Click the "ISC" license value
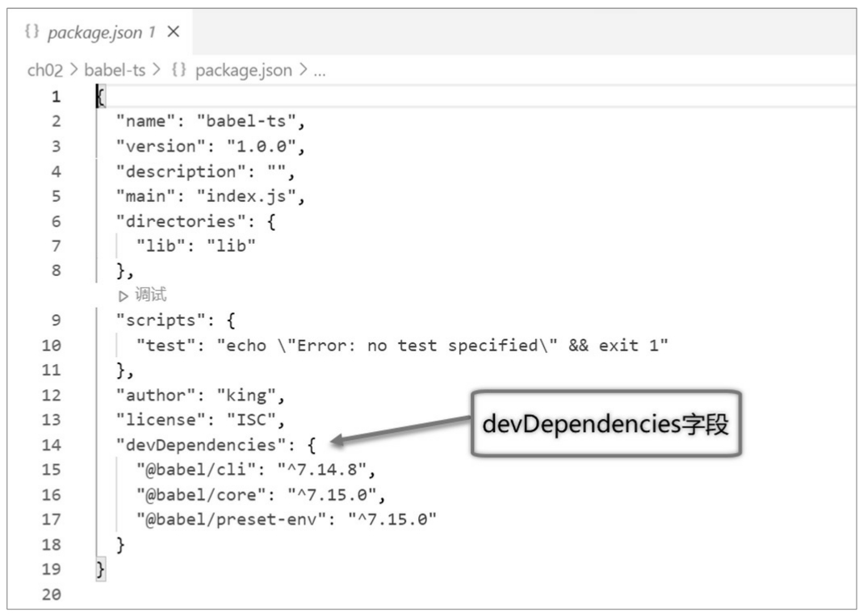 252,420
